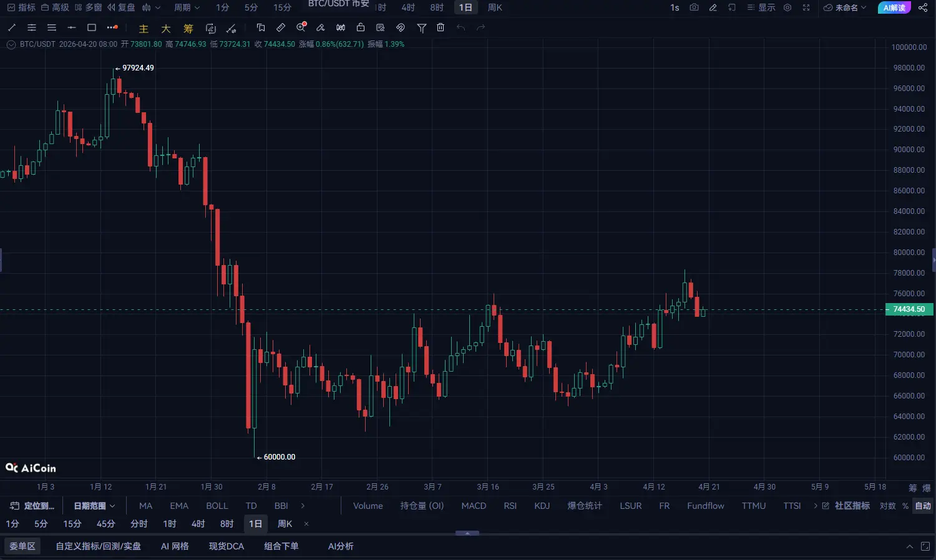Click the 指标 indicators button
The image size is (936, 560).
[21, 7]
